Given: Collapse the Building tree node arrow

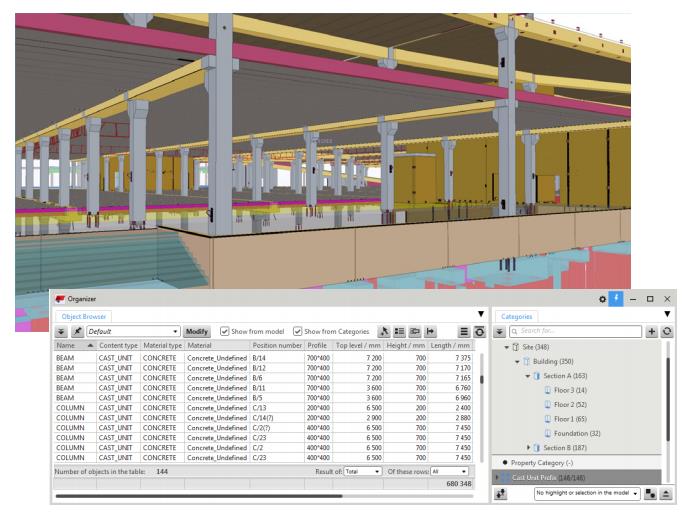Looking at the screenshot, I should [x=517, y=362].
